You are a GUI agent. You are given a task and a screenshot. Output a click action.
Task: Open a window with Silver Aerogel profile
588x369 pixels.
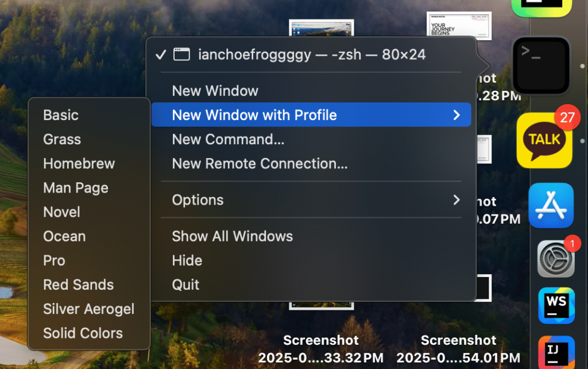click(x=88, y=309)
